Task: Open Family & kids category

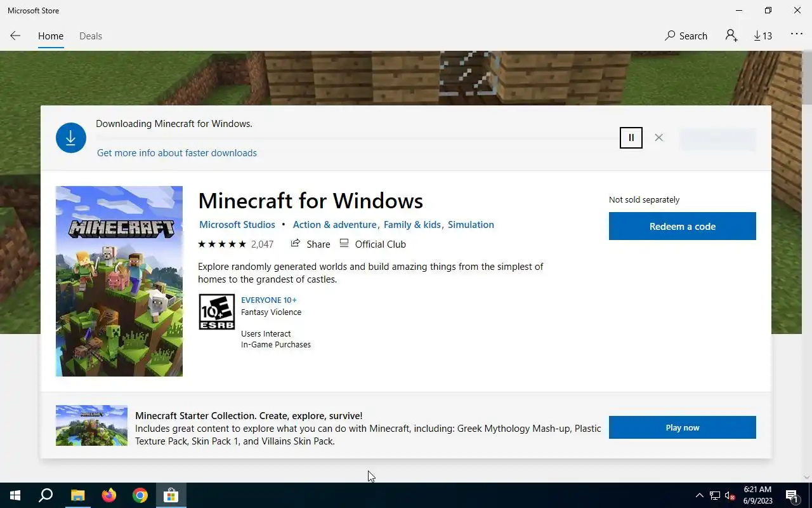Action: (x=412, y=225)
